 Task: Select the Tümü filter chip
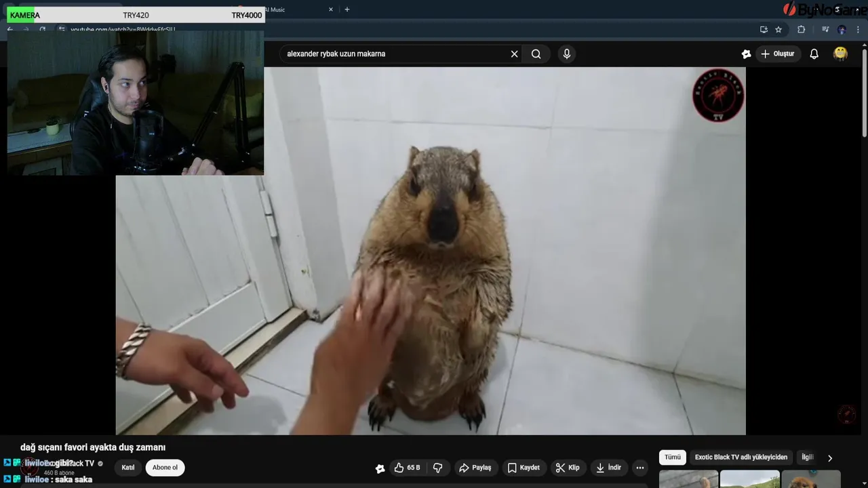[x=673, y=457]
